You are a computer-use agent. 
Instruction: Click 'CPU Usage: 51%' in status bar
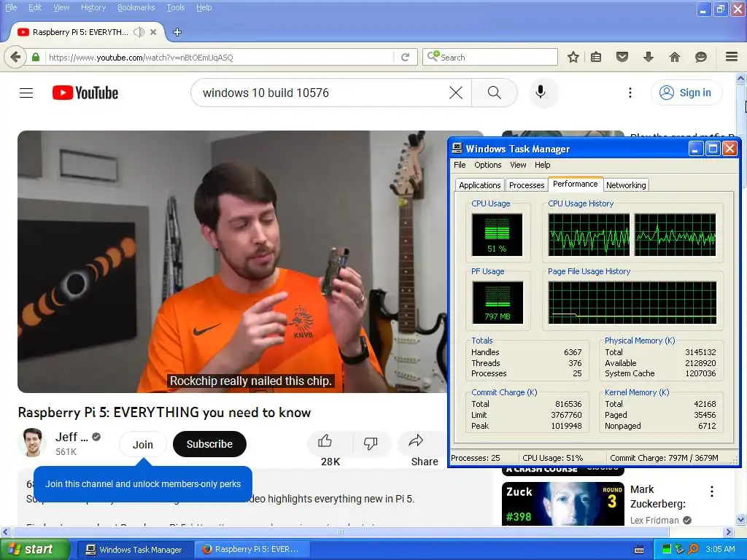click(552, 458)
